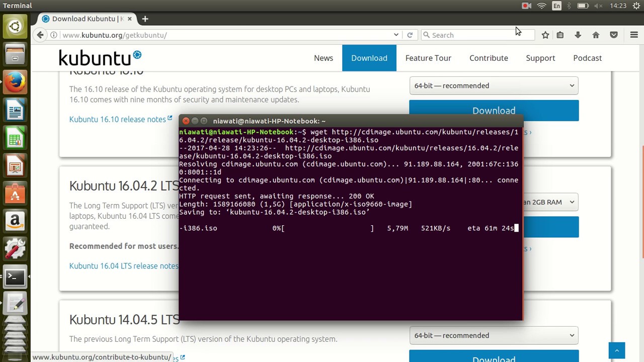Viewport: 644px width, 362px height.
Task: Open Firefox downloads arrow
Action: 578,35
